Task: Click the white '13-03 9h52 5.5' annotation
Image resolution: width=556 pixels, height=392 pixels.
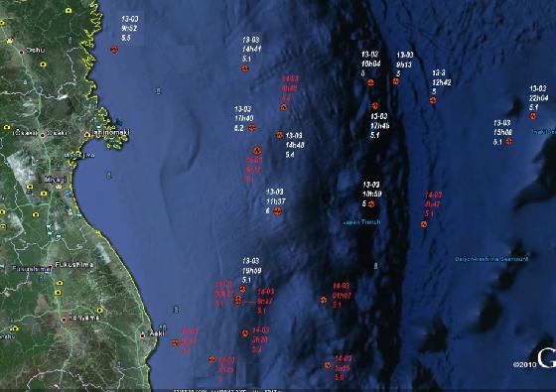Action: point(129,29)
